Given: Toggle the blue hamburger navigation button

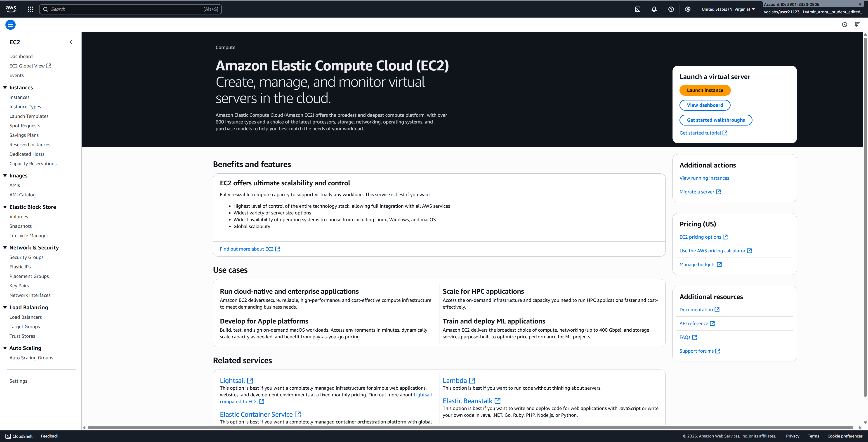Looking at the screenshot, I should [10, 25].
